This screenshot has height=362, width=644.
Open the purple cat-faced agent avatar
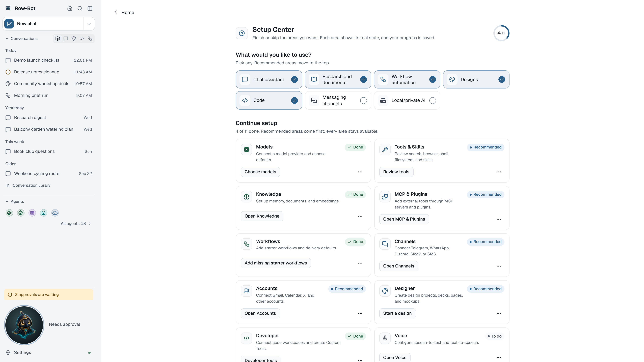[x=32, y=213]
